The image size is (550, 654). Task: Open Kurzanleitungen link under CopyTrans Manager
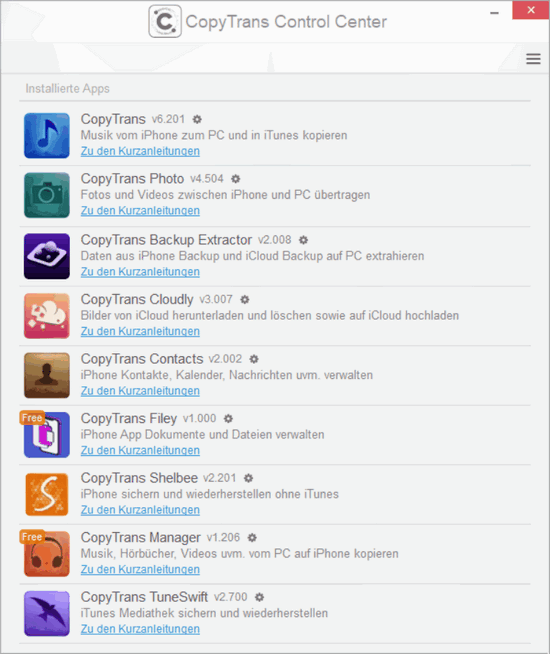(x=140, y=570)
